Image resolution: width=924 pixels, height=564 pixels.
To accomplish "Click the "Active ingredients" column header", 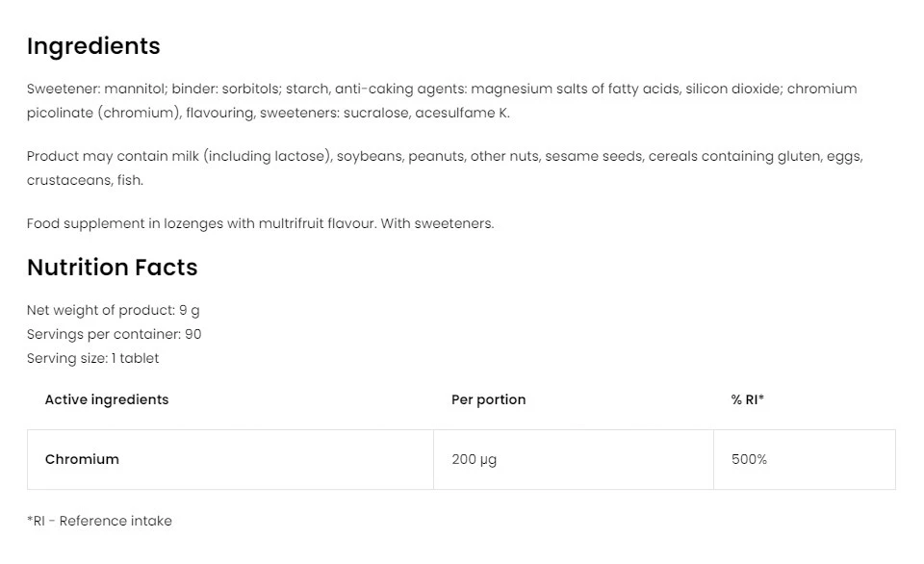I will tap(106, 399).
